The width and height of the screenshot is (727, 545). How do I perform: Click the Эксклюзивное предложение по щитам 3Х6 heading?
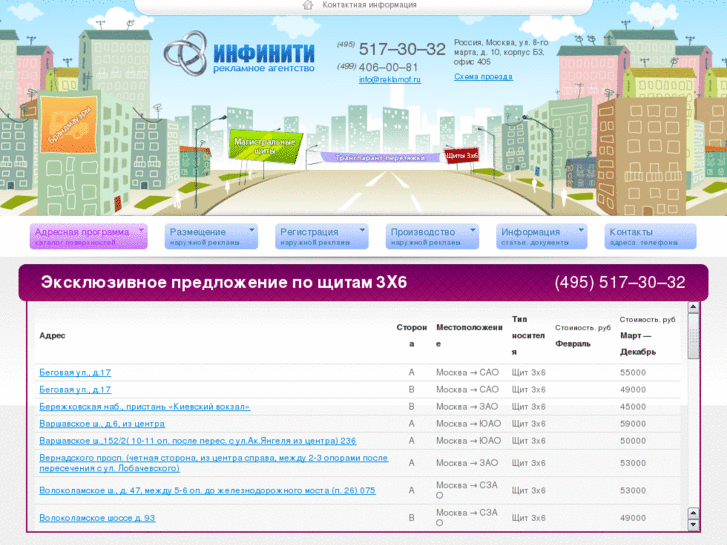[x=223, y=282]
